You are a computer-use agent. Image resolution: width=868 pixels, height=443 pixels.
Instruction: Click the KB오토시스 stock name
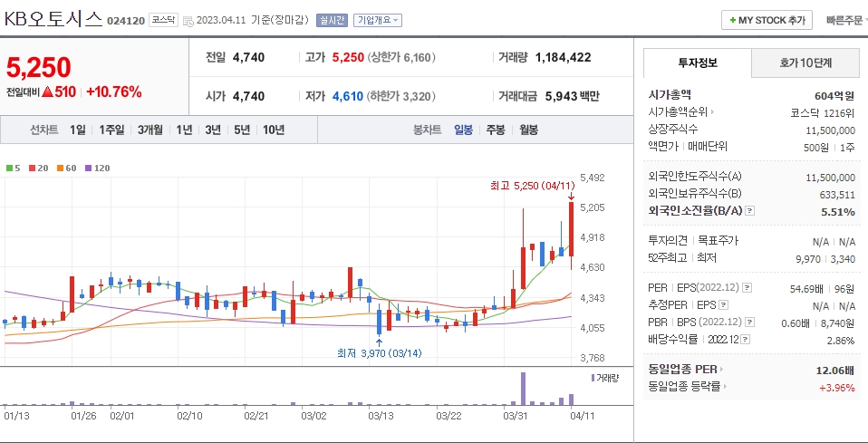click(x=53, y=19)
